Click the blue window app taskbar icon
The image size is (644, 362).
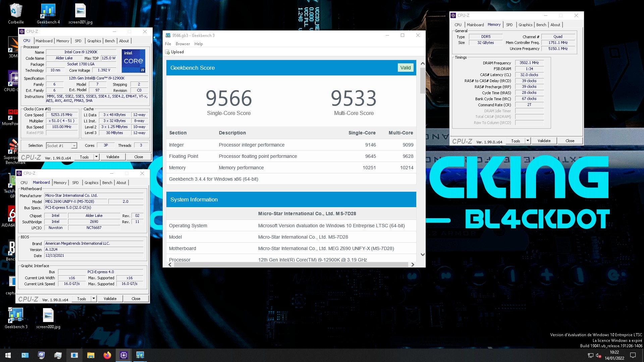tap(74, 355)
